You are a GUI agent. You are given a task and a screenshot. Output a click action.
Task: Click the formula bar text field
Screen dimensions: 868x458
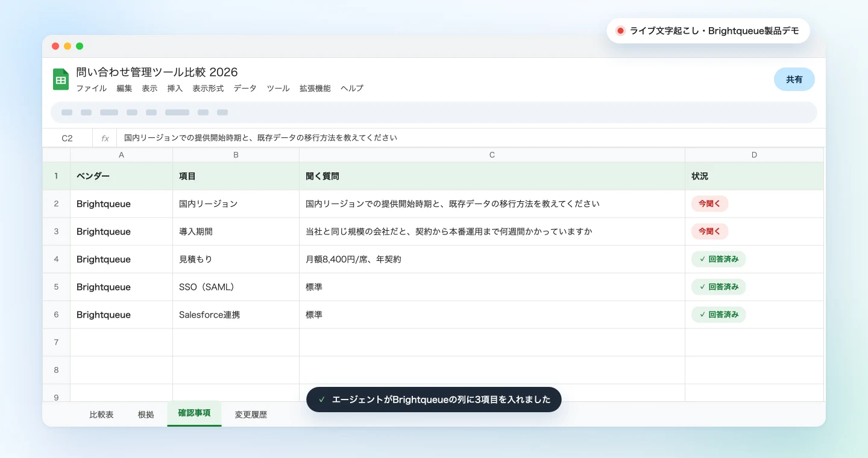[470, 138]
